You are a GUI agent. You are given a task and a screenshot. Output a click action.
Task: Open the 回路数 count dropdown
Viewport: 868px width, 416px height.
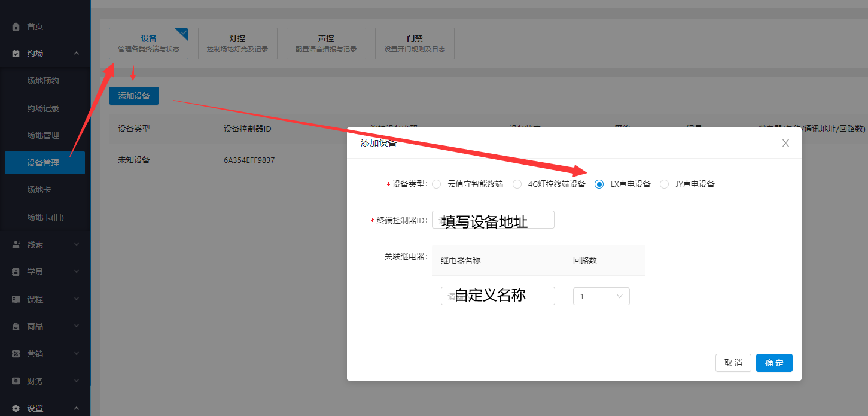[601, 296]
